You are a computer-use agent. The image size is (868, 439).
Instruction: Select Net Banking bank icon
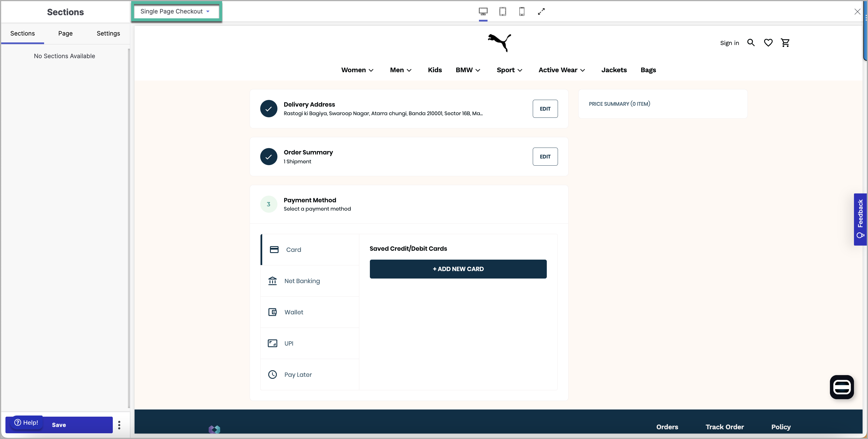[x=272, y=281]
